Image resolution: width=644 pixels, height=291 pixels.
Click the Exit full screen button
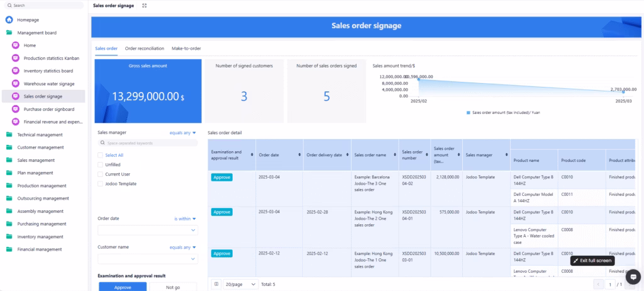click(592, 260)
